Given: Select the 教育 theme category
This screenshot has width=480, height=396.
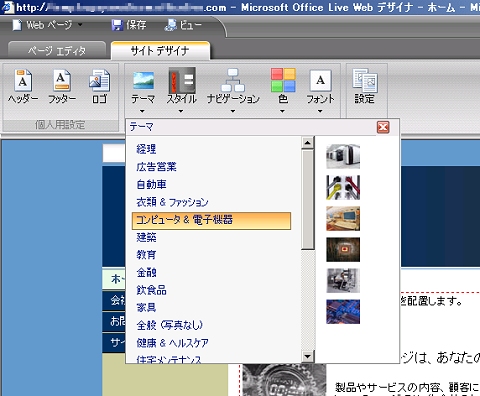Looking at the screenshot, I should pos(146,255).
